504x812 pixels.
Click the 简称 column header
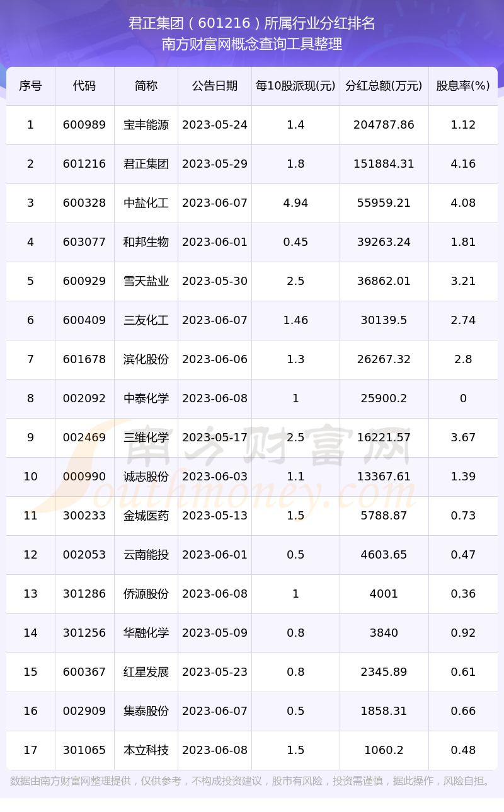point(146,86)
